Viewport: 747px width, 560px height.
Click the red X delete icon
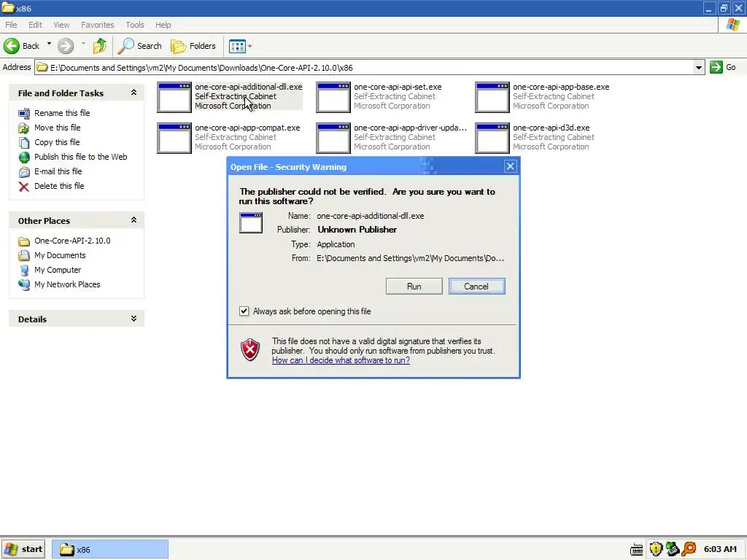[x=24, y=187]
